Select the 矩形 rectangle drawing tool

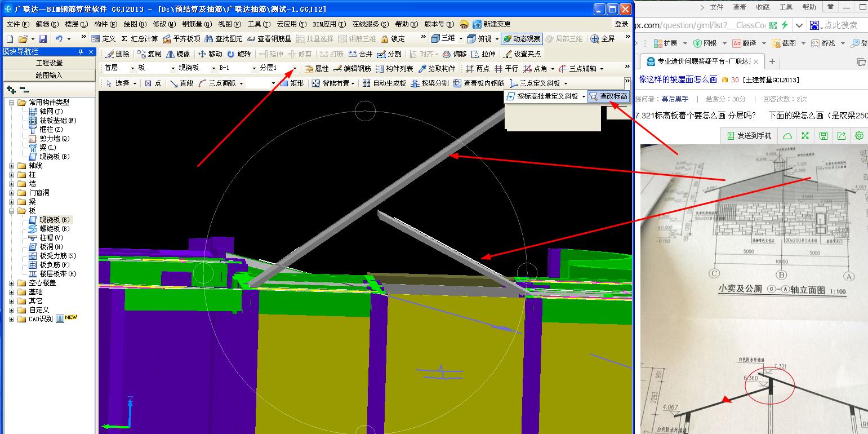point(292,83)
